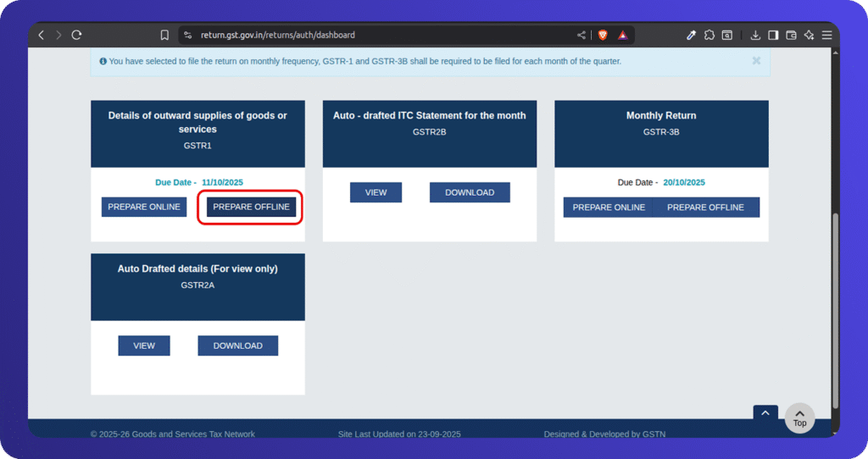
Task: Bookmark this page using bookmark icon
Action: coord(164,35)
